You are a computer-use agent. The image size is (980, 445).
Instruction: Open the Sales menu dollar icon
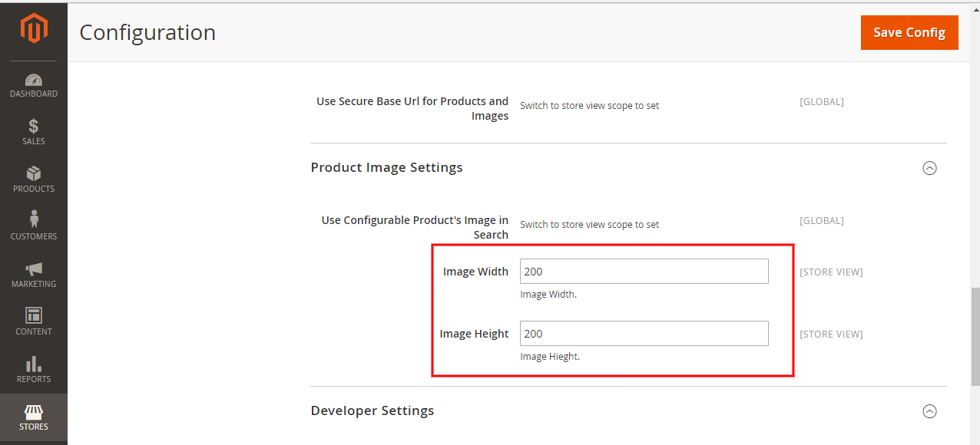[x=34, y=127]
